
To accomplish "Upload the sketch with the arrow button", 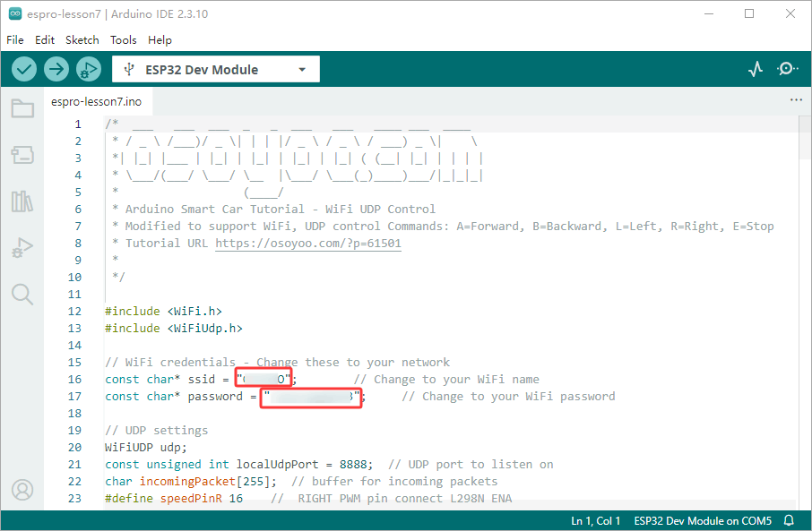I will [56, 69].
